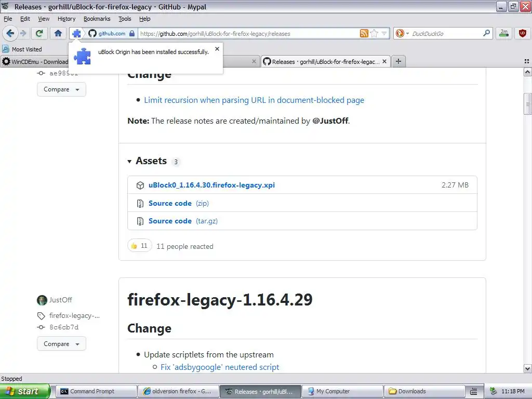
Task: Click the vertical scrollbar thumb
Action: (528, 104)
